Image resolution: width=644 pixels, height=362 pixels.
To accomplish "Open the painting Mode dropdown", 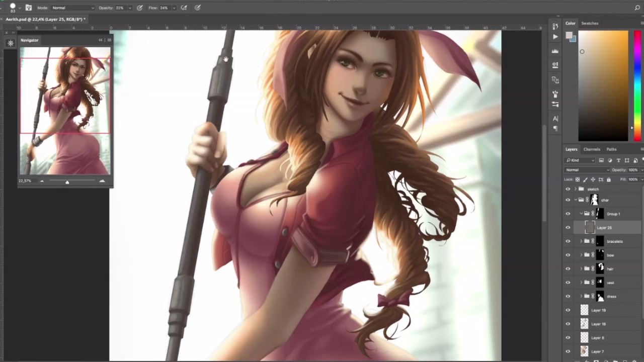I will pyautogui.click(x=72, y=8).
